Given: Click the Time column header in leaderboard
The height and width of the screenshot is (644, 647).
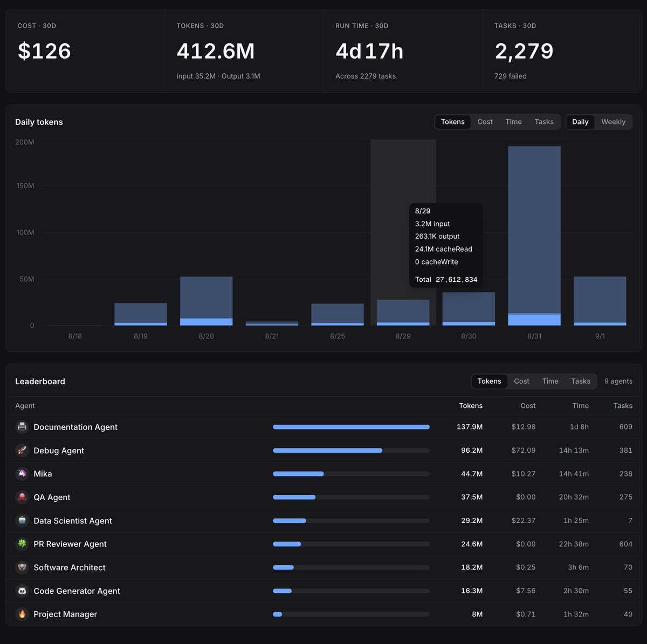Looking at the screenshot, I should click(581, 406).
